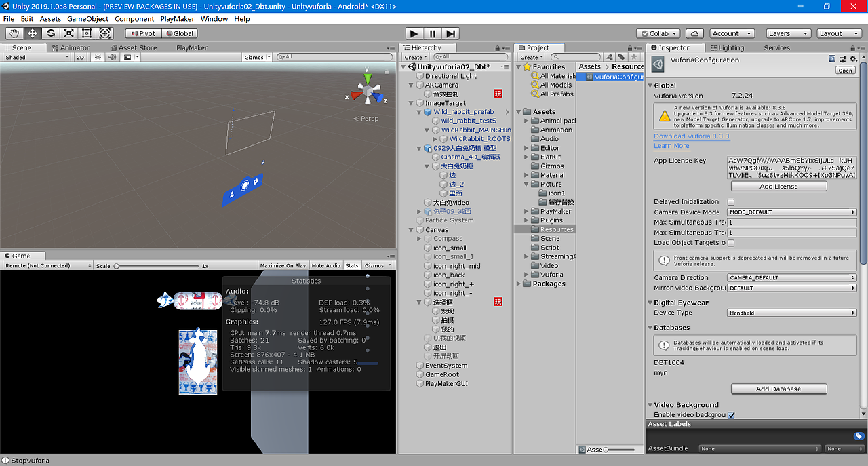Toggle Pivot handle position
Image resolution: width=868 pixels, height=466 pixels.
pyautogui.click(x=143, y=33)
